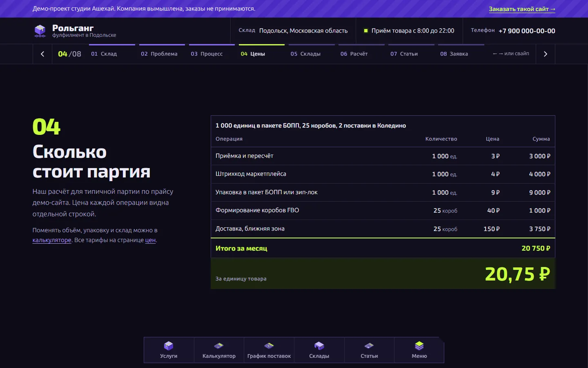Open Услуги in bottom dock
The image size is (588, 368).
(x=169, y=350)
